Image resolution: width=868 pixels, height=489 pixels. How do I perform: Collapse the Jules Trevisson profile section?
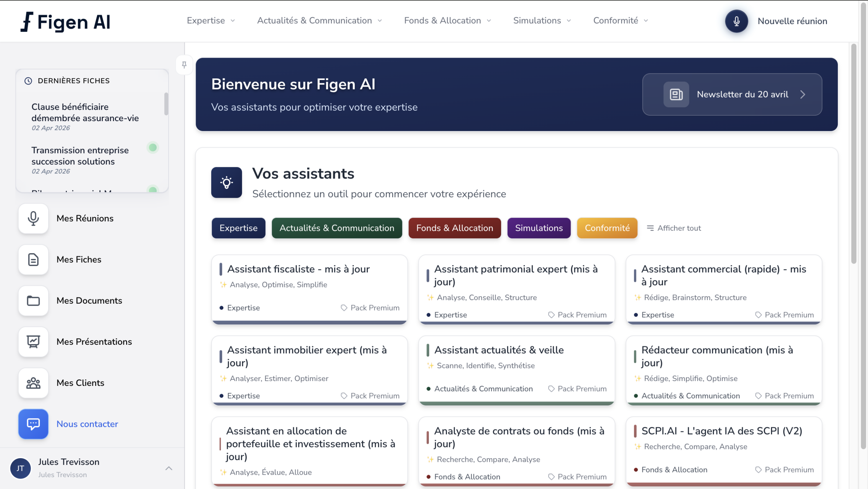coord(169,468)
